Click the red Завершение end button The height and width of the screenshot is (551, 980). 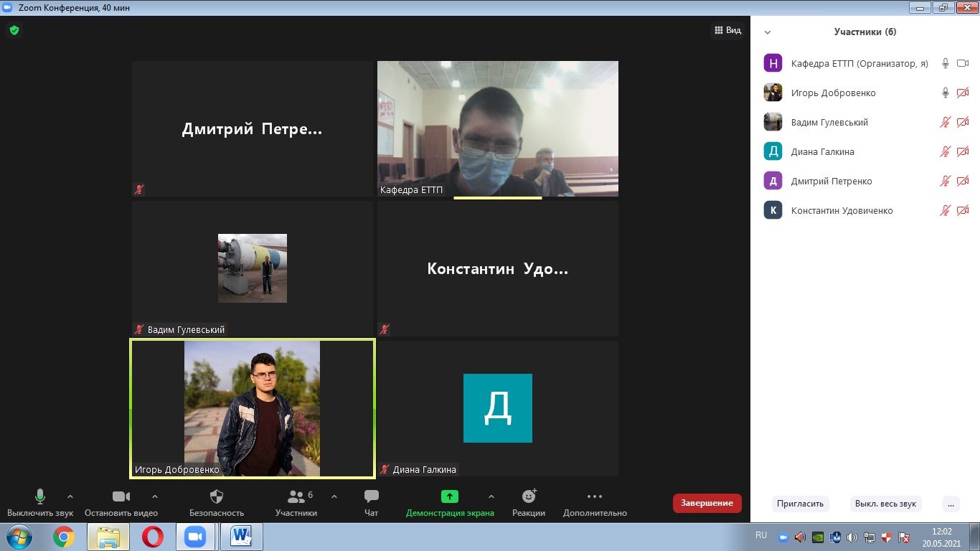tap(707, 503)
